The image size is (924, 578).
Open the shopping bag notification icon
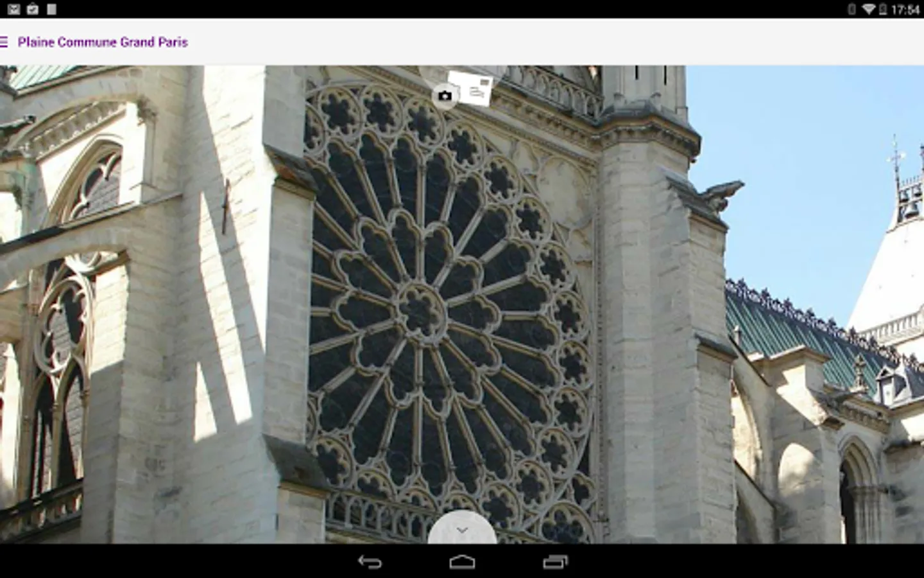32,9
